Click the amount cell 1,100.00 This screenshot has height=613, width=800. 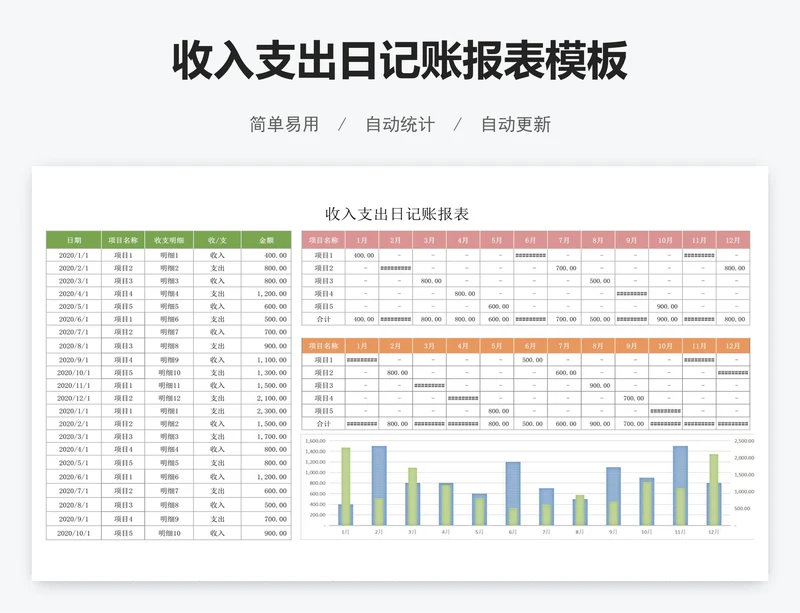click(266, 360)
